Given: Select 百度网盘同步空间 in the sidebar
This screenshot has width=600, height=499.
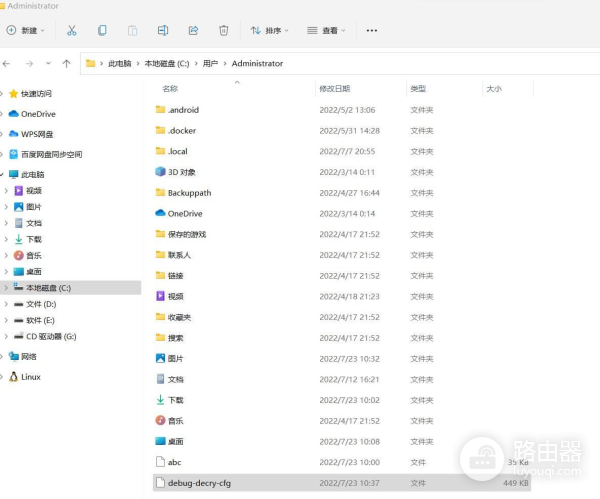Looking at the screenshot, I should point(51,154).
